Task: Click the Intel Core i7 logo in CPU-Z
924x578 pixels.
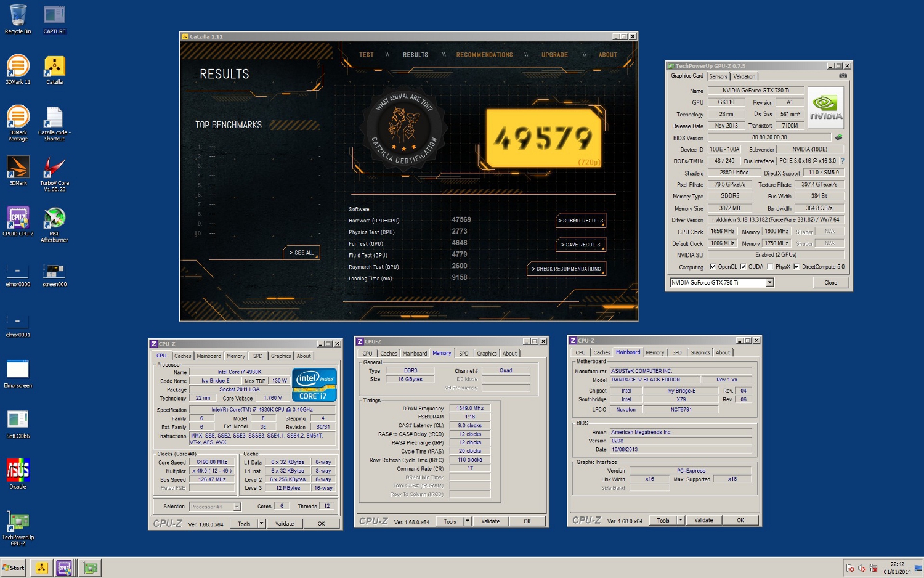Action: 314,385
